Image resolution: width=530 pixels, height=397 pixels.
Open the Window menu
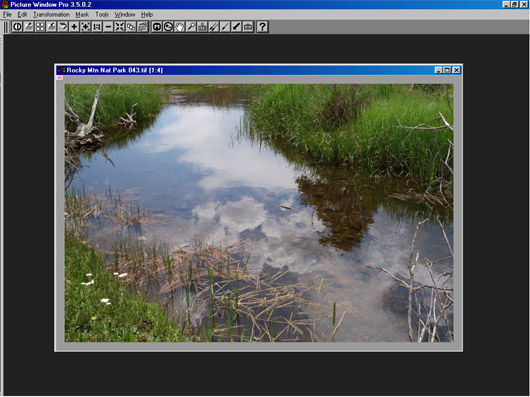coord(125,15)
